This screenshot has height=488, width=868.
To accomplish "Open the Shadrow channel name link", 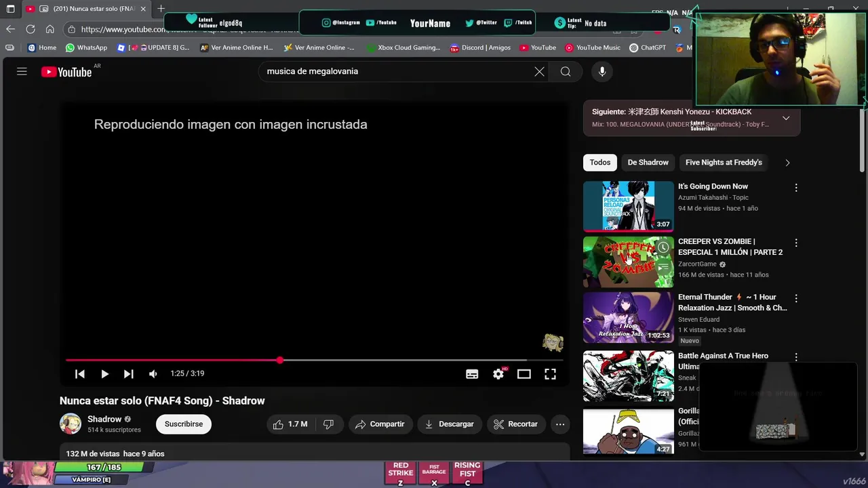I will [x=104, y=419].
